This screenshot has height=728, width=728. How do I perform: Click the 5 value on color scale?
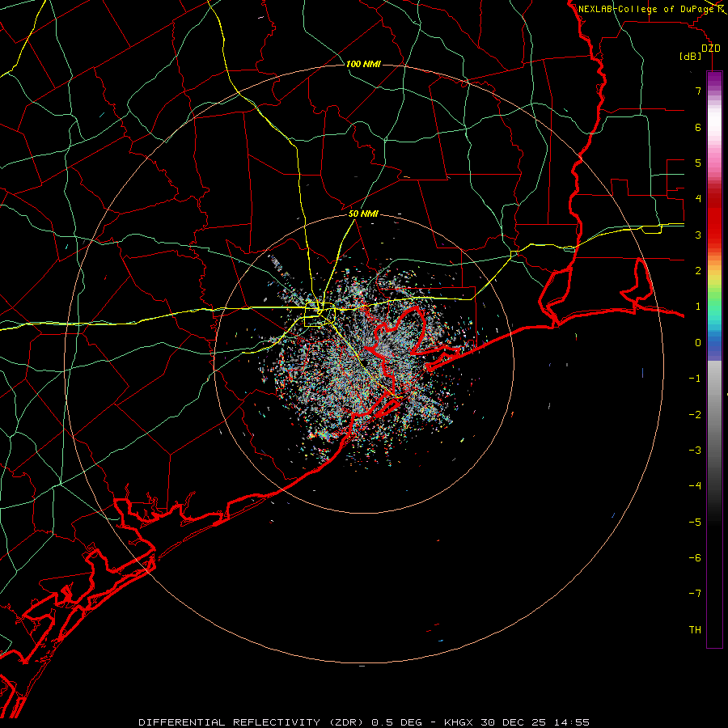click(x=698, y=163)
